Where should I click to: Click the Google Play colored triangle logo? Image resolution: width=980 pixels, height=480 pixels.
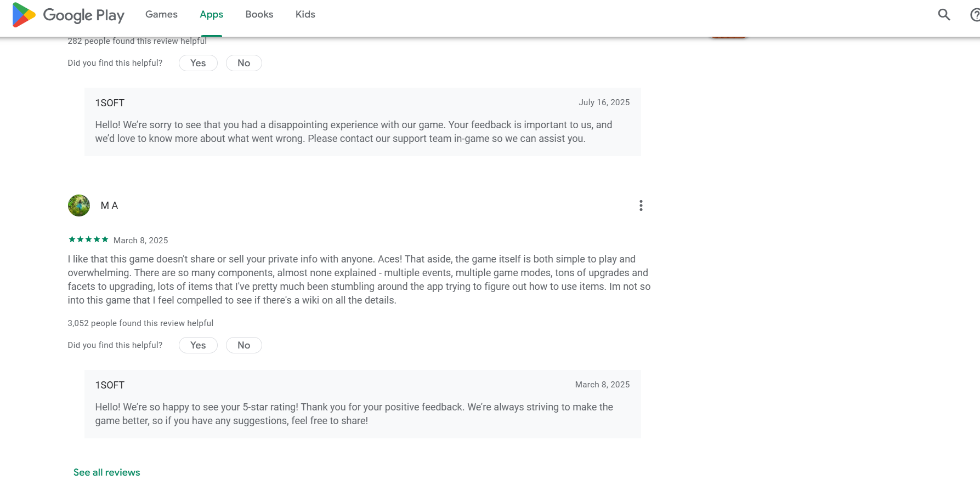23,15
